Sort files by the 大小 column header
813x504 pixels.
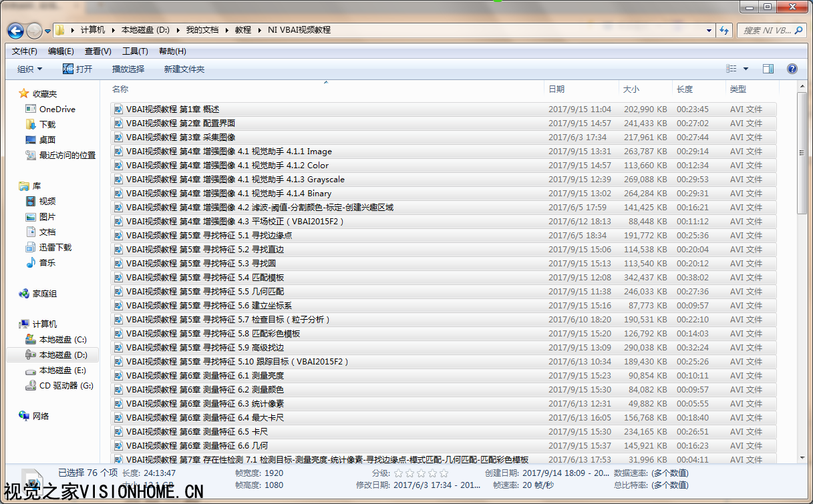click(631, 89)
